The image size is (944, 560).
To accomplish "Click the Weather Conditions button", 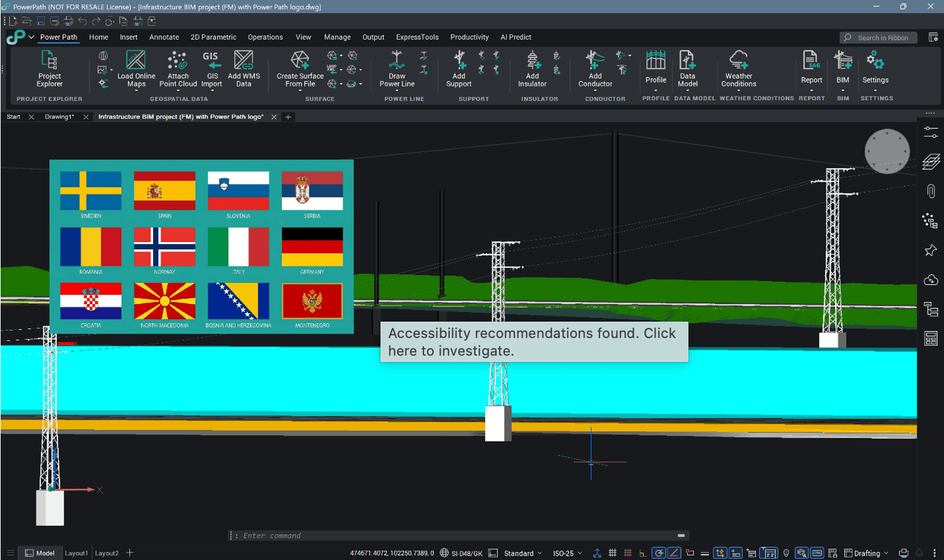I will [738, 68].
